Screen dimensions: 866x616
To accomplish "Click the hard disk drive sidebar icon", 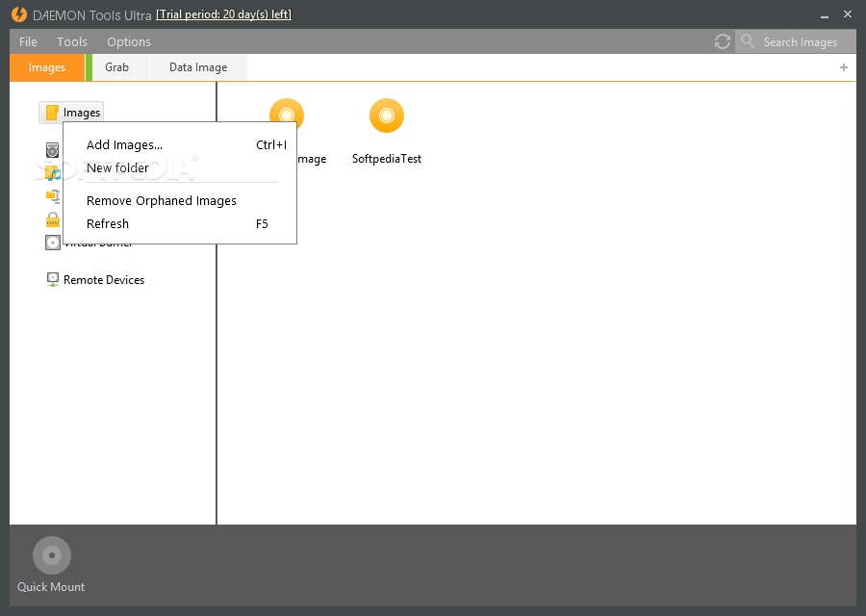I will (53, 150).
